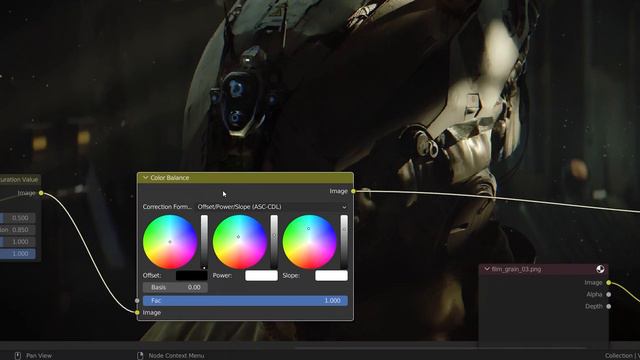The image size is (640, 360).
Task: Click the highlighted blue 1.000 field
Action: pos(18,254)
